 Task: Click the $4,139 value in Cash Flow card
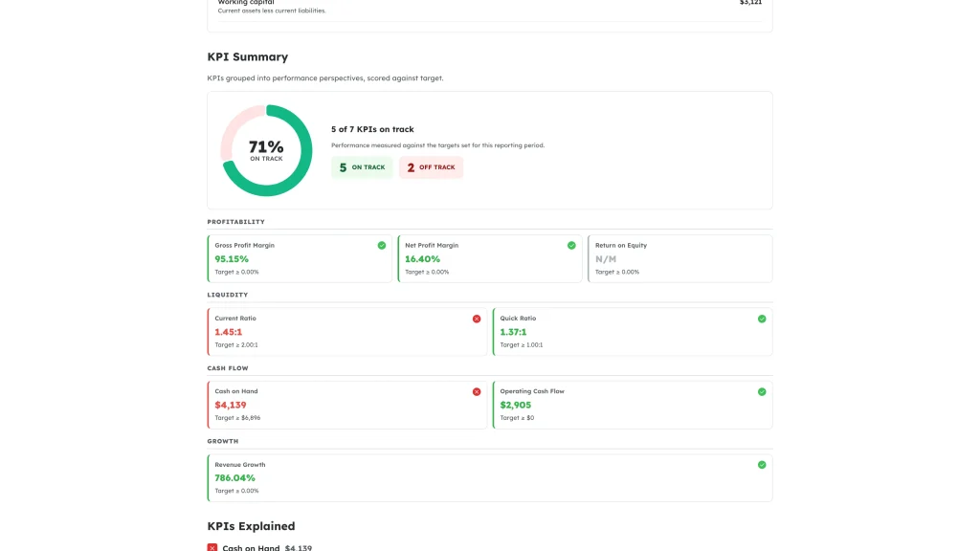tap(230, 405)
